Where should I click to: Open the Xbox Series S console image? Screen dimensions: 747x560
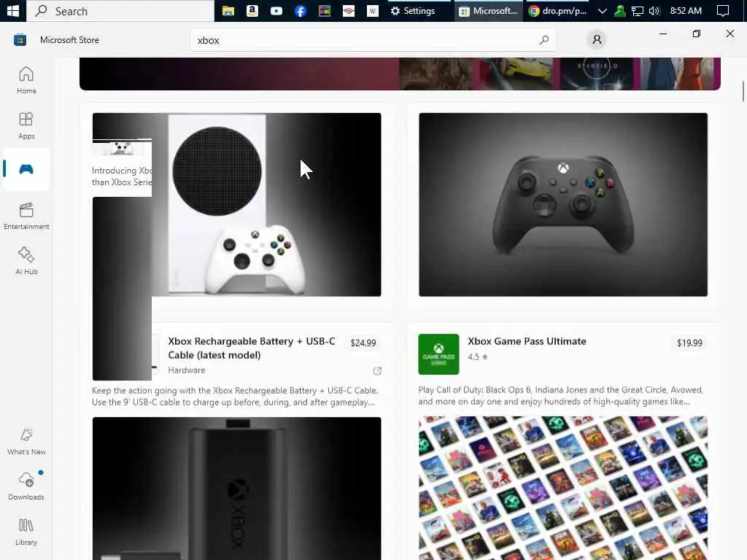[x=237, y=205]
